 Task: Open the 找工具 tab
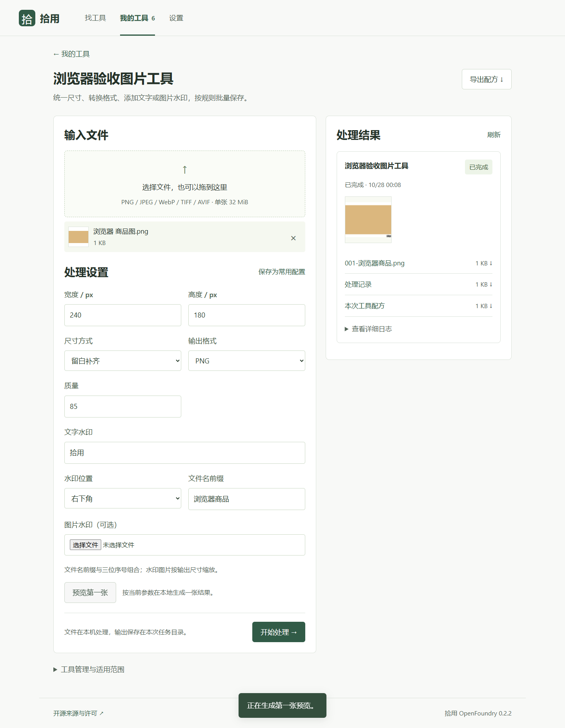coord(95,18)
